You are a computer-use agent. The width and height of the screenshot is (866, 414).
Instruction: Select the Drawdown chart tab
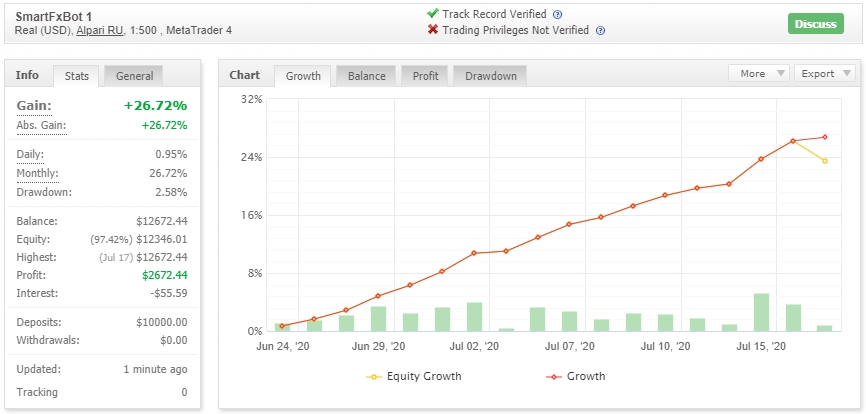pyautogui.click(x=490, y=76)
